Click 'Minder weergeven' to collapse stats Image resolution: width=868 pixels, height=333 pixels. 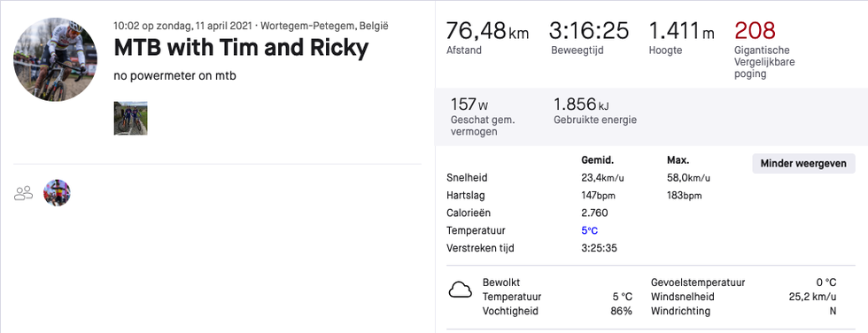point(803,163)
